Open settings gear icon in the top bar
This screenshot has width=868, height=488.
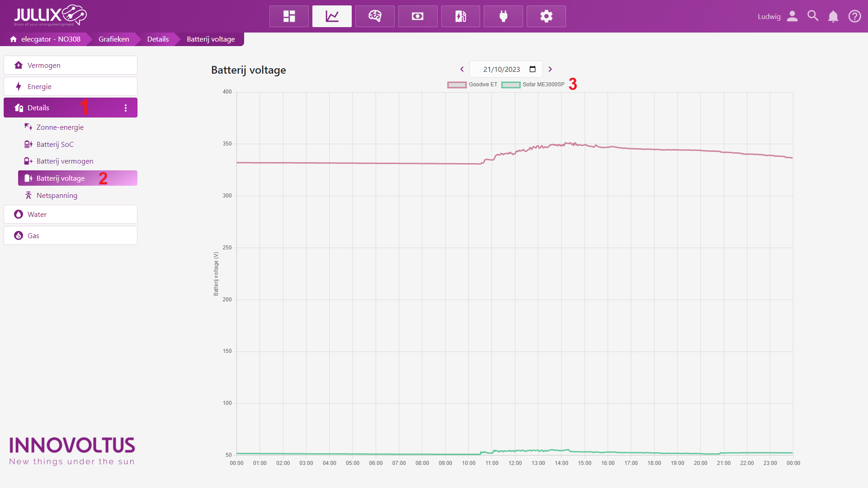[x=546, y=16]
